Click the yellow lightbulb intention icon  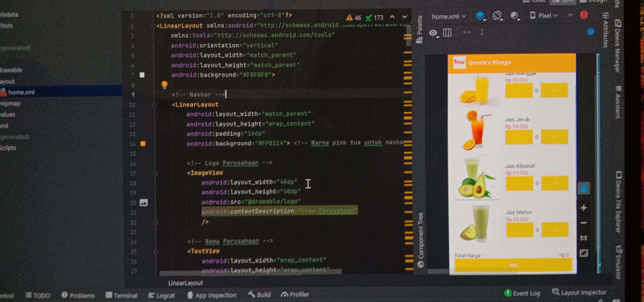coord(164,84)
